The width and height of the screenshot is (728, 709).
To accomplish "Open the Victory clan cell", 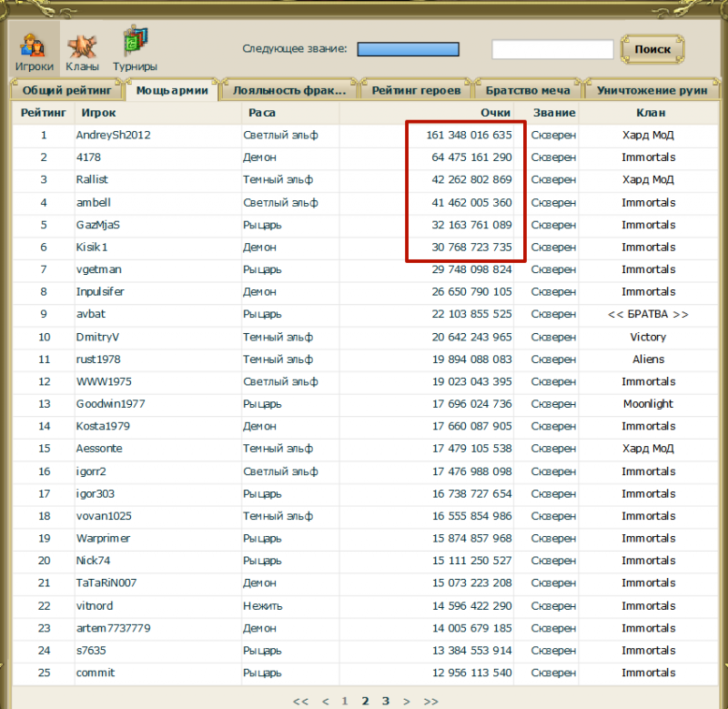I will pos(648,337).
